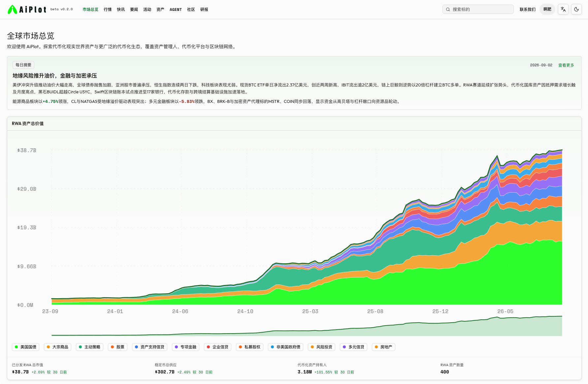
Task: Open the 行情 nav item
Action: (x=108, y=10)
